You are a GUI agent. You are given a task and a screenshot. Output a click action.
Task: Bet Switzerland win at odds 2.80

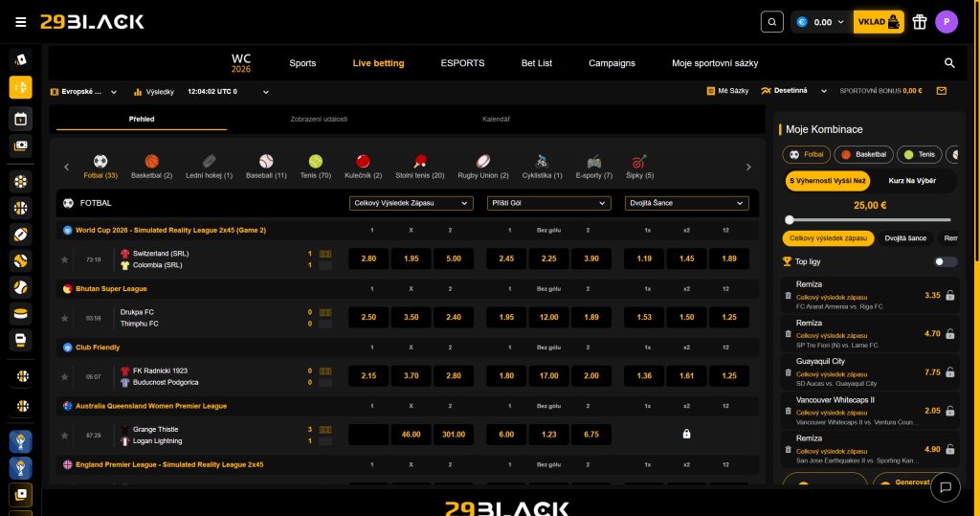click(368, 258)
